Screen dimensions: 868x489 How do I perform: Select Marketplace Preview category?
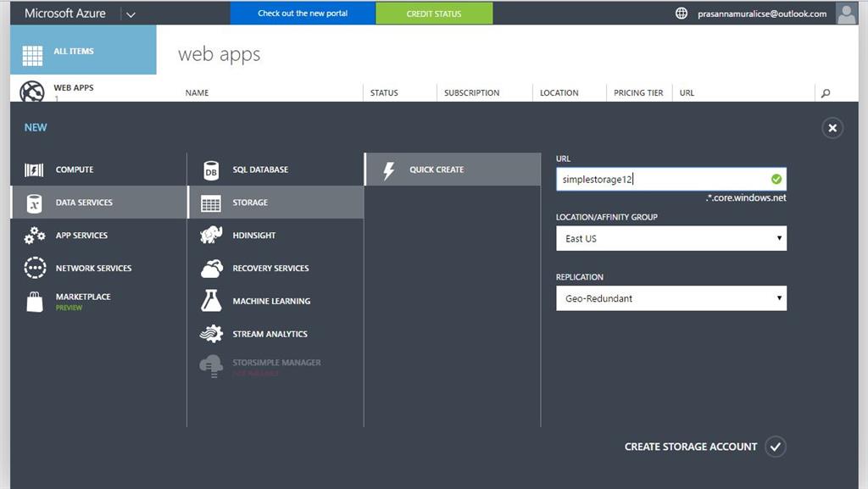coord(98,302)
